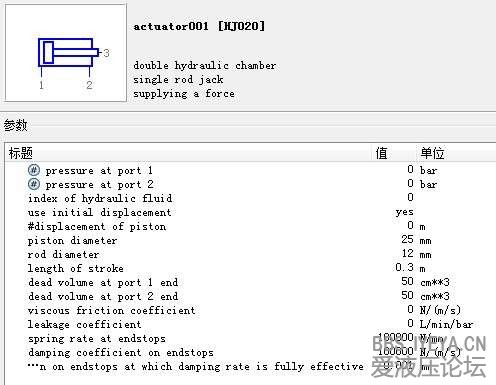Select the piston diameter value 25

(x=407, y=239)
